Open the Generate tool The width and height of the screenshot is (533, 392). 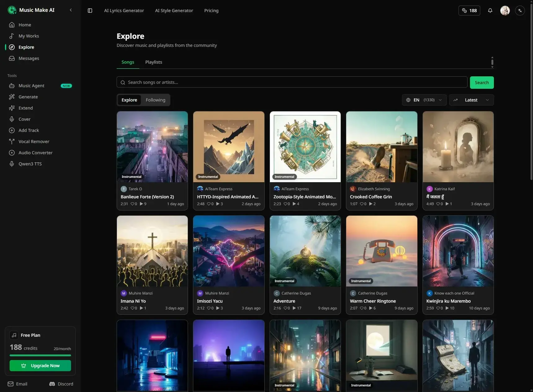pyautogui.click(x=40, y=97)
